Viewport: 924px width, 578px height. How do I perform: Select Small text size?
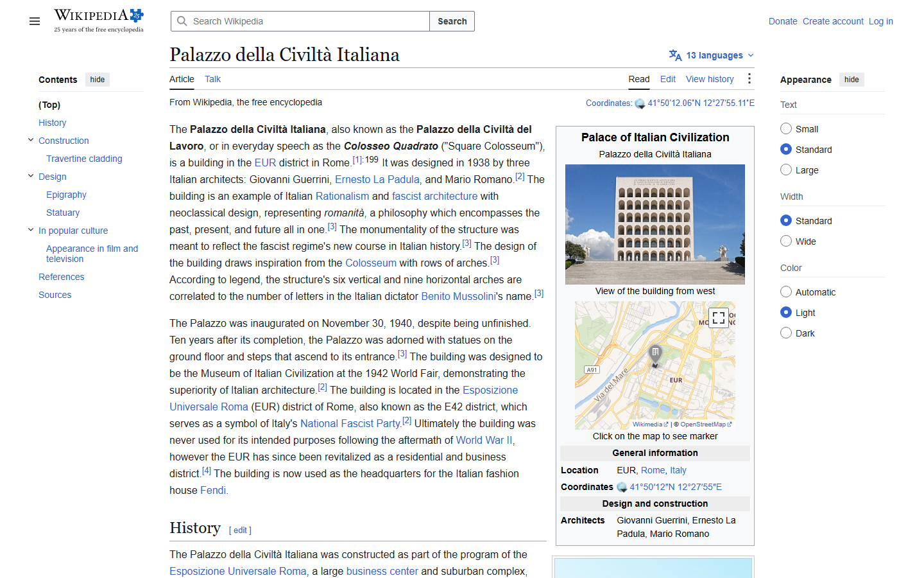tap(786, 128)
